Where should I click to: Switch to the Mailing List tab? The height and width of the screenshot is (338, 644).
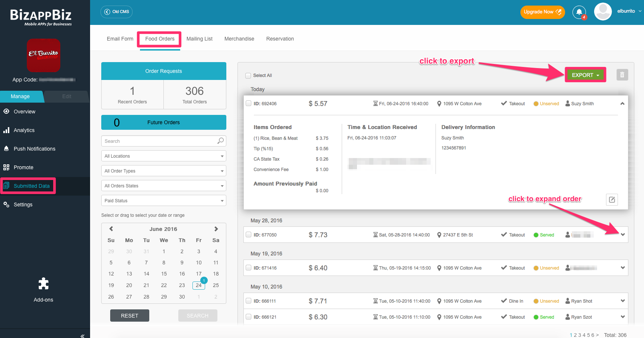click(199, 39)
